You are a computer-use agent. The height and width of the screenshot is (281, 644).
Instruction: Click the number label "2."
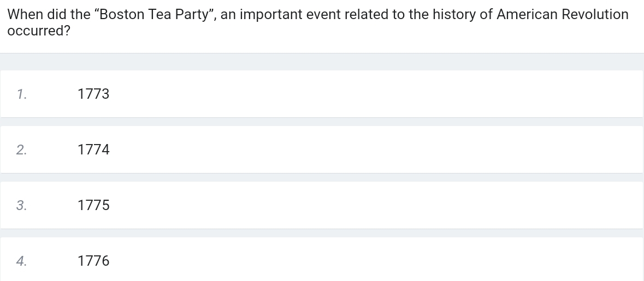[x=22, y=150]
